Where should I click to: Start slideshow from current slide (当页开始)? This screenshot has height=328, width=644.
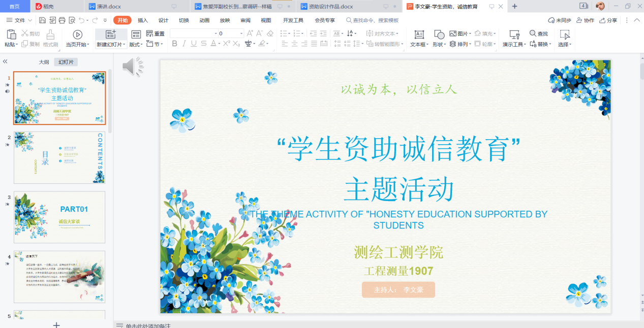tap(77, 35)
